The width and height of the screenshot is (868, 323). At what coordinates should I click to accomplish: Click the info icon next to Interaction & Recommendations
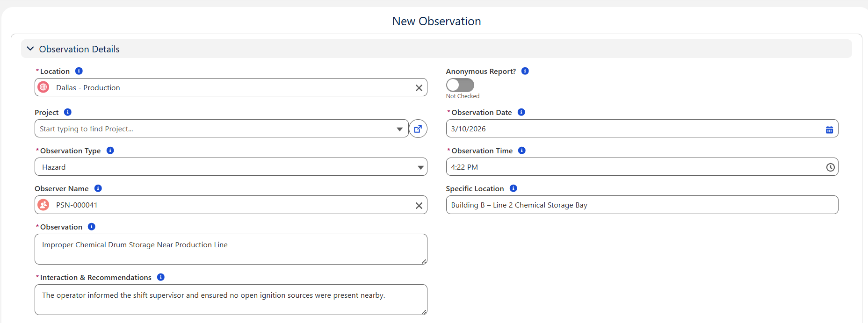point(161,277)
